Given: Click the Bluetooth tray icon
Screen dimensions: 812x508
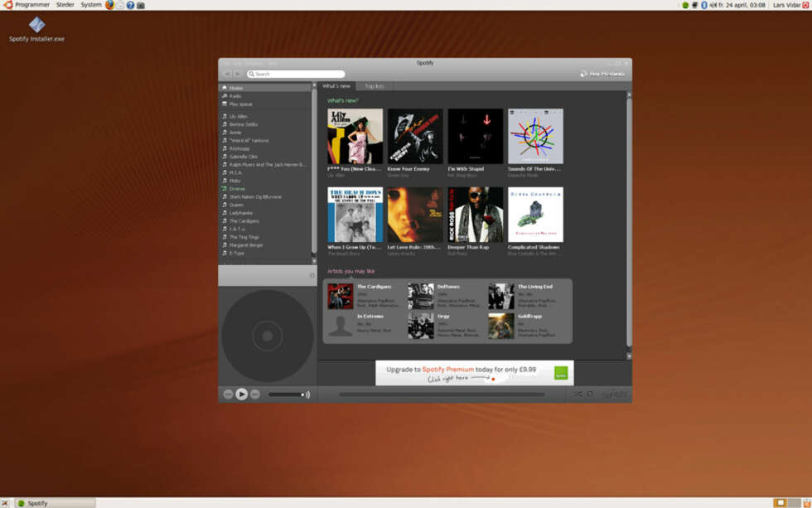Looking at the screenshot, I should (703, 5).
